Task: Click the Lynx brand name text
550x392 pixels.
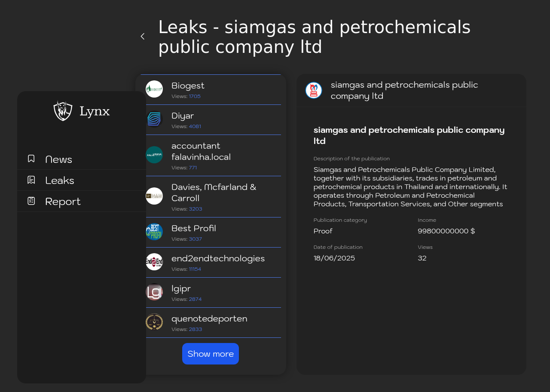Action: pyautogui.click(x=95, y=111)
